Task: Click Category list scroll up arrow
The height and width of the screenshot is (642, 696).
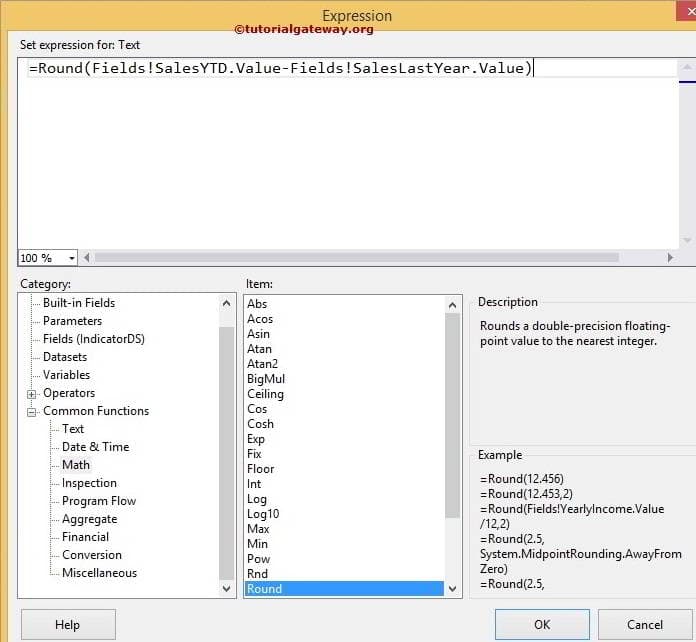Action: click(226, 303)
